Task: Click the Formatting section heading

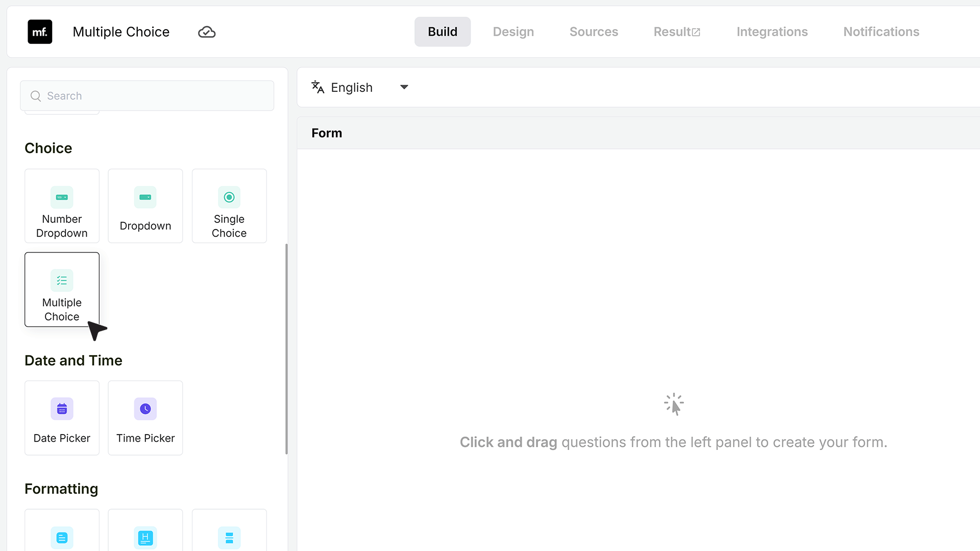Action: [61, 489]
